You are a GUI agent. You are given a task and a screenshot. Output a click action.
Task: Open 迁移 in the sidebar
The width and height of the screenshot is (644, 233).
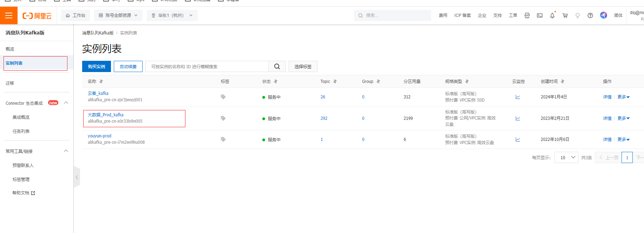point(10,83)
